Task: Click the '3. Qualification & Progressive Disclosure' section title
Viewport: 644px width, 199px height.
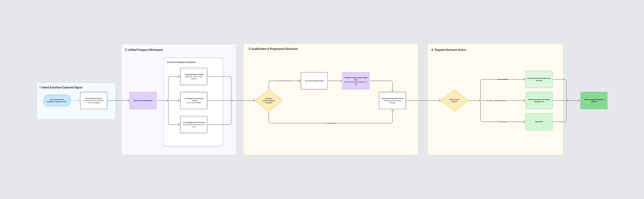Action: [273, 49]
